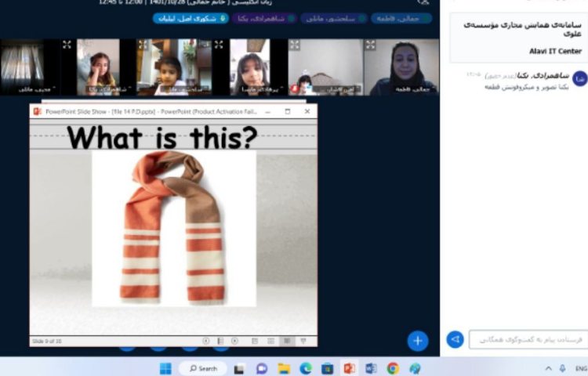Expand the teacher's video tile to fullscreen

[x=371, y=45]
